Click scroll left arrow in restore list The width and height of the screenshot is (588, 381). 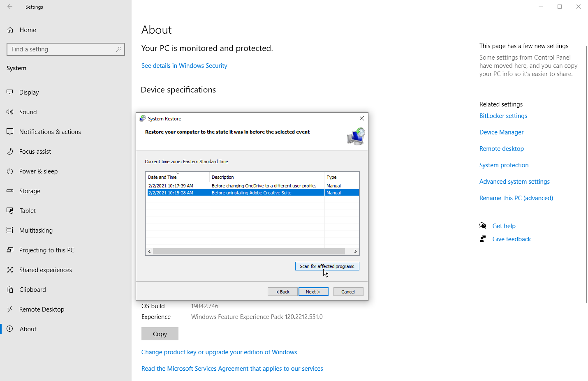[x=149, y=251]
